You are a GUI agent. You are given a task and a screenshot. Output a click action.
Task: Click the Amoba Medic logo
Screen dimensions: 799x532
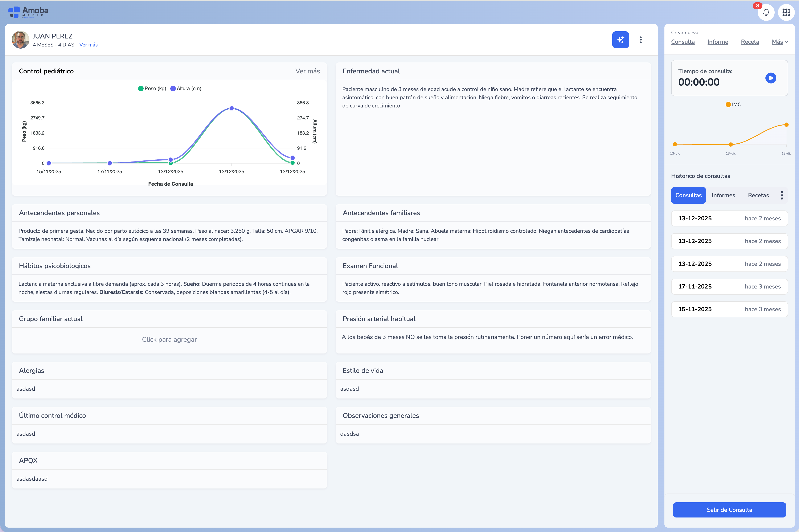click(x=29, y=12)
